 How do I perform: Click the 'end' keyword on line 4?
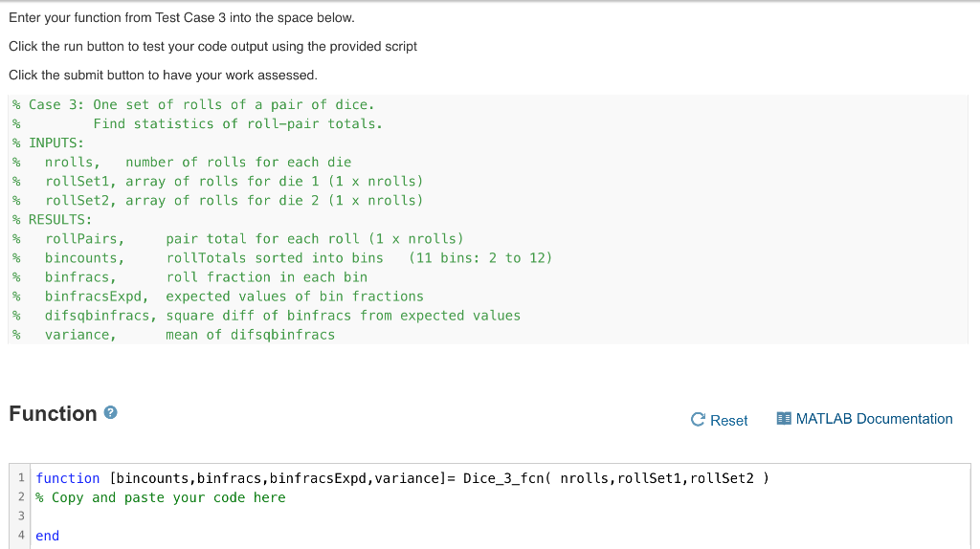tap(48, 536)
